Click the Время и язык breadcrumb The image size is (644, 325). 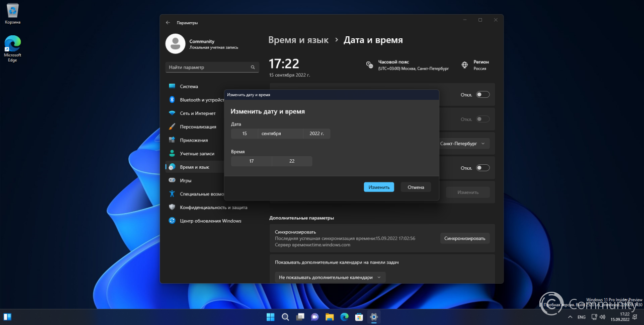tap(298, 40)
